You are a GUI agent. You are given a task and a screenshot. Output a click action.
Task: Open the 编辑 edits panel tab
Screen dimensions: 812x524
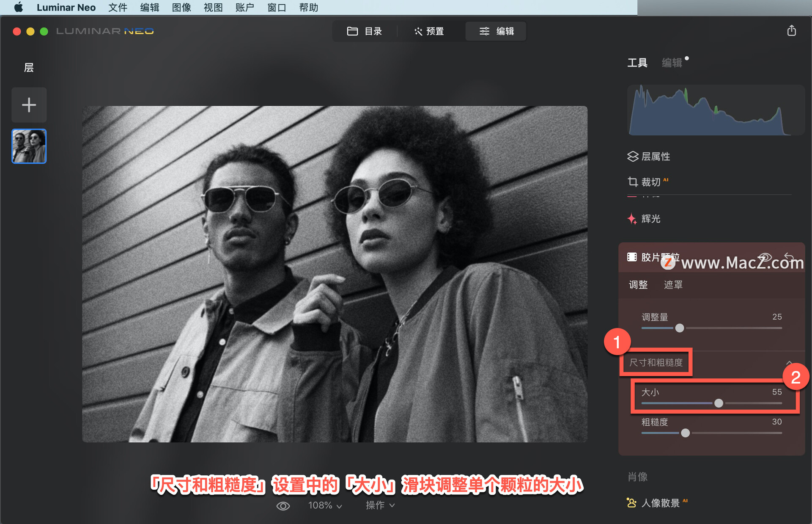tap(672, 63)
